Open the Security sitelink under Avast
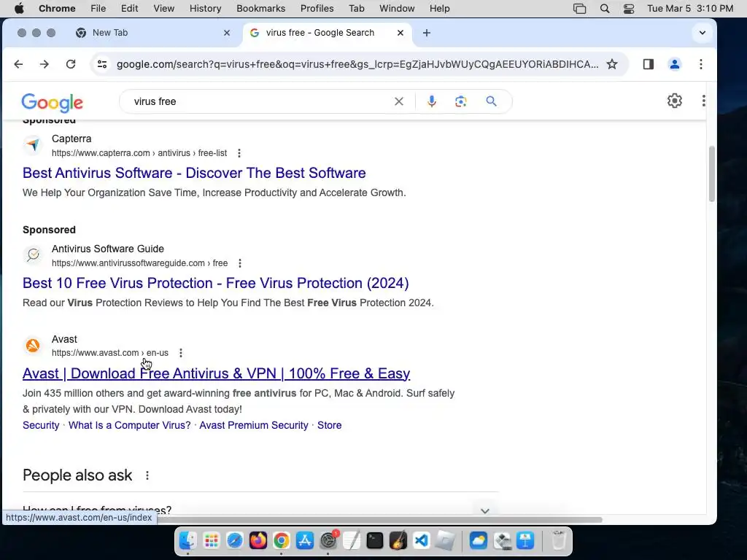Image resolution: width=747 pixels, height=560 pixels. (41, 425)
